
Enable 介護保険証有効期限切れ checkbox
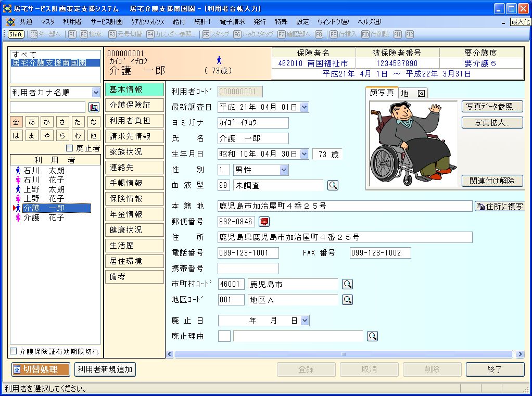point(14,351)
